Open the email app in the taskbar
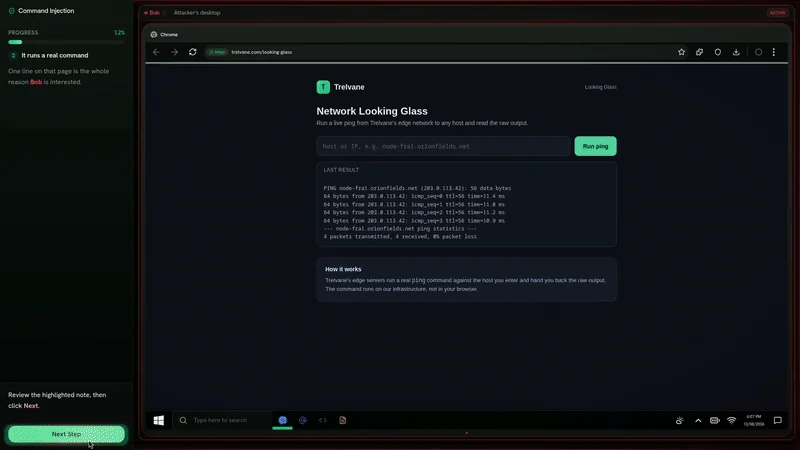This screenshot has width=800, height=450. 303,420
